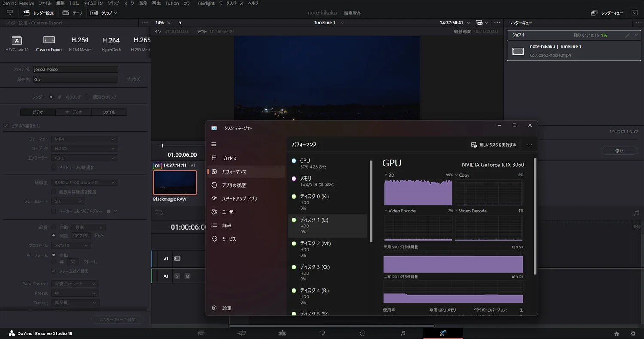The height and width of the screenshot is (339, 644).
Task: Select Key frames every N frames radio
Action: [54, 262]
